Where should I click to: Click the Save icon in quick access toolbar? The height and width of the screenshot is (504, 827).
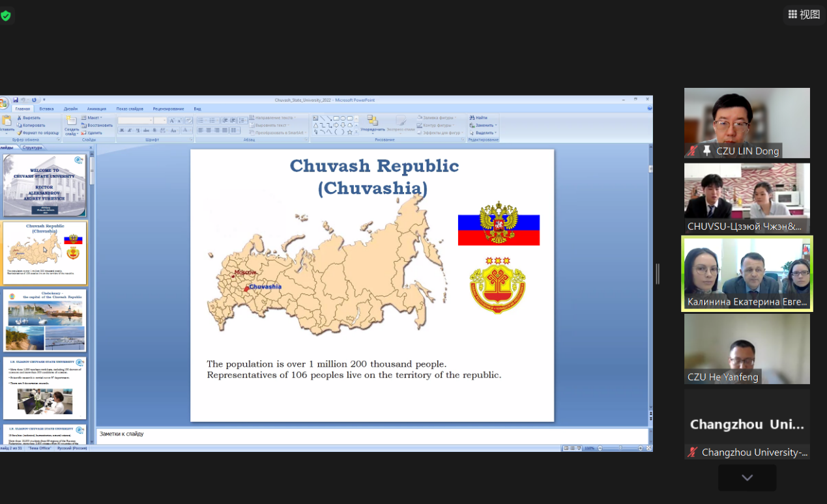tap(15, 100)
